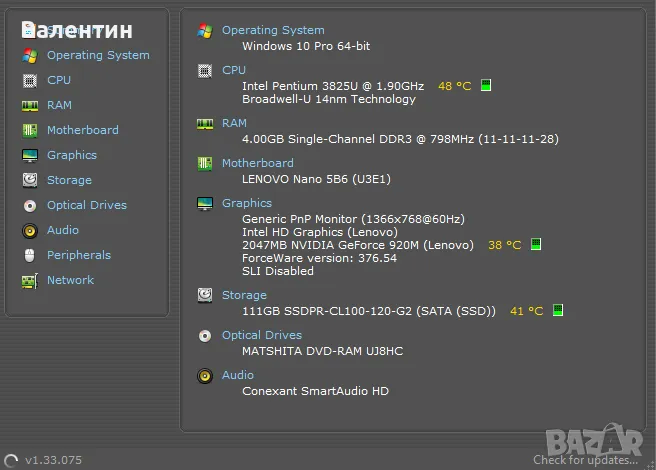Select the Peripherals mouse icon in the sidebar
The width and height of the screenshot is (656, 470).
[29, 255]
